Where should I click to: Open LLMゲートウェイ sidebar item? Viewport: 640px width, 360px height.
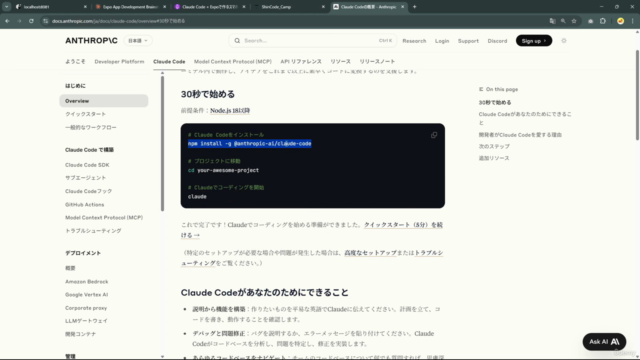(x=86, y=321)
